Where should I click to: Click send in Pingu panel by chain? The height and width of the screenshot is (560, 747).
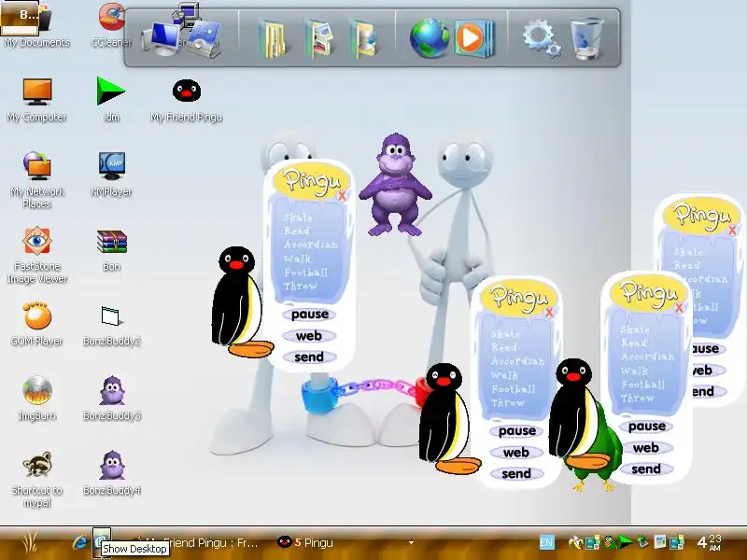click(516, 474)
